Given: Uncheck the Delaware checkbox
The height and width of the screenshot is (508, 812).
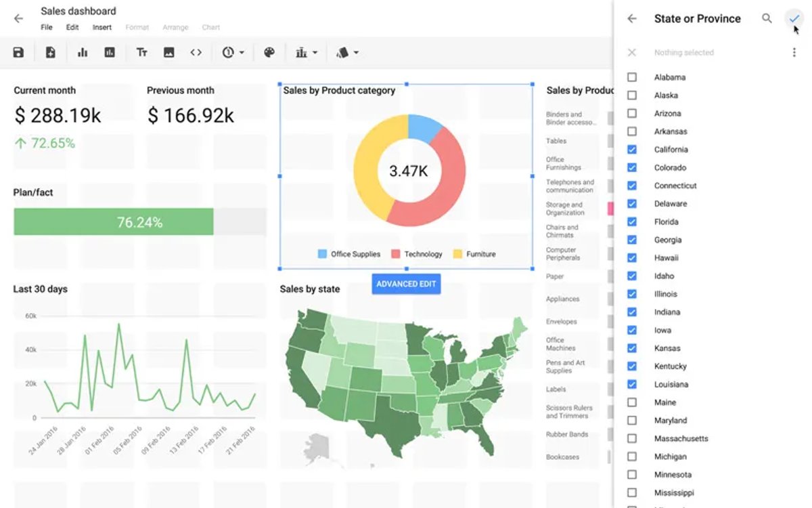Looking at the screenshot, I should pyautogui.click(x=632, y=204).
